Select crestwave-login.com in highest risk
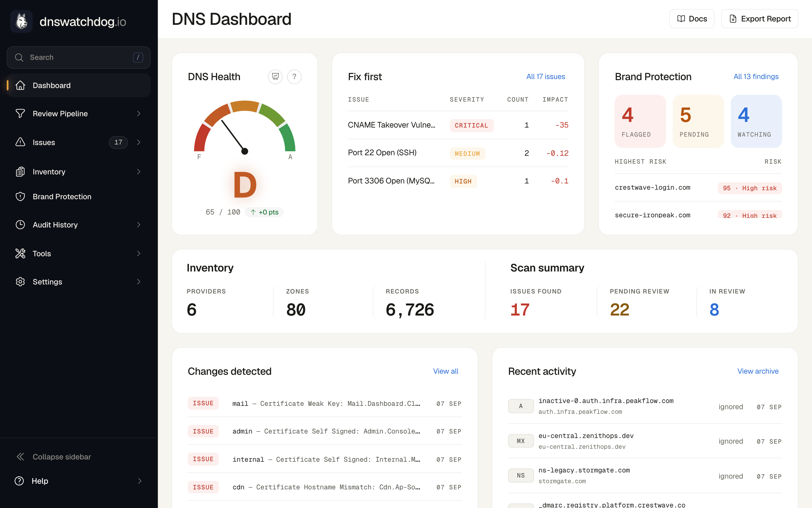Image resolution: width=812 pixels, height=508 pixels. (652, 187)
